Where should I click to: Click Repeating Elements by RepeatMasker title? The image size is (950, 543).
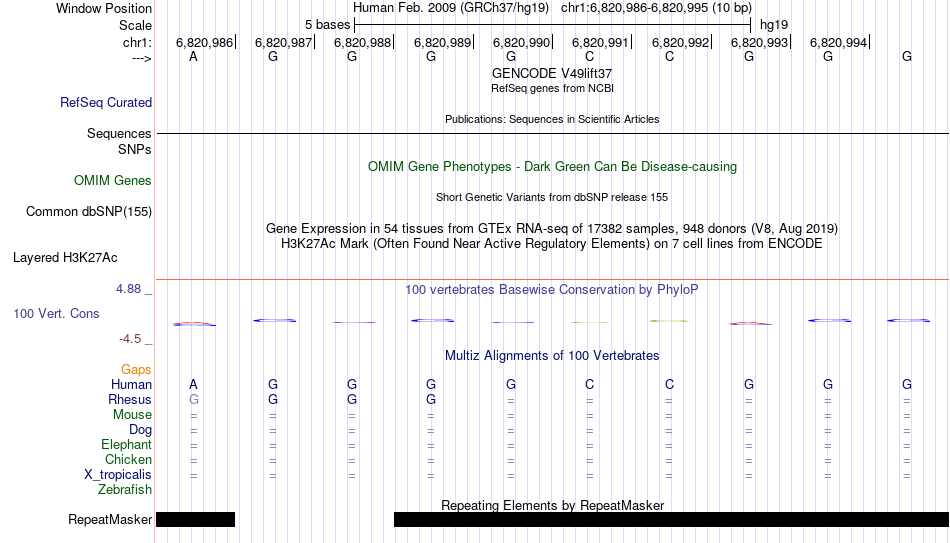[x=553, y=505]
